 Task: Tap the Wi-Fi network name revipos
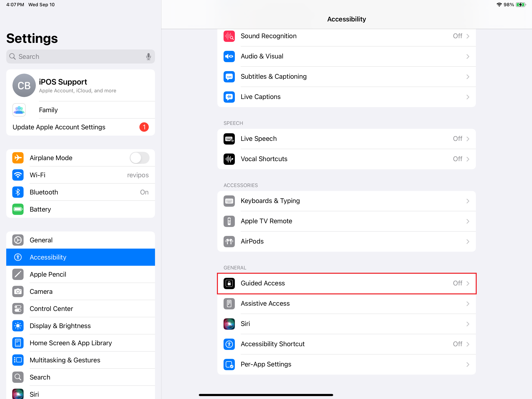point(138,175)
